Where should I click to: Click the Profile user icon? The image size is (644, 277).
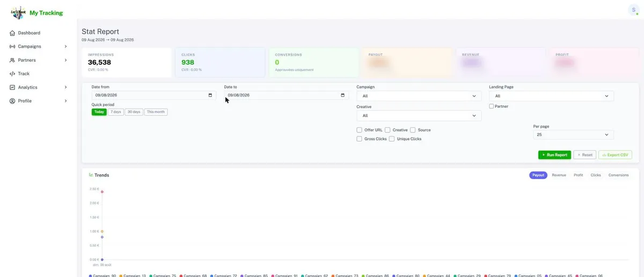[x=12, y=101]
